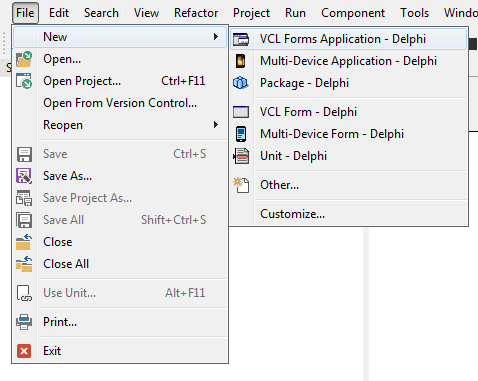Viewport: 478px width, 381px height.
Task: Click the Save As pencil icon
Action: click(x=24, y=176)
